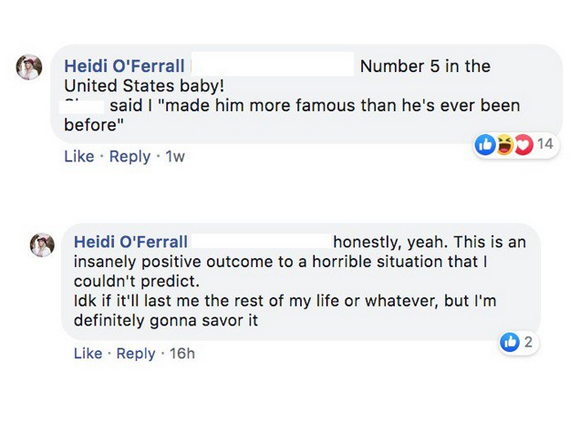Open the 16h timestamp of second comment
The width and height of the screenshot is (580, 424).
click(182, 353)
